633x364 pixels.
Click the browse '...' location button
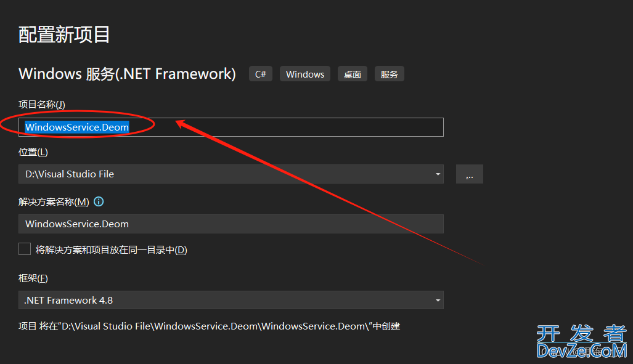point(470,174)
